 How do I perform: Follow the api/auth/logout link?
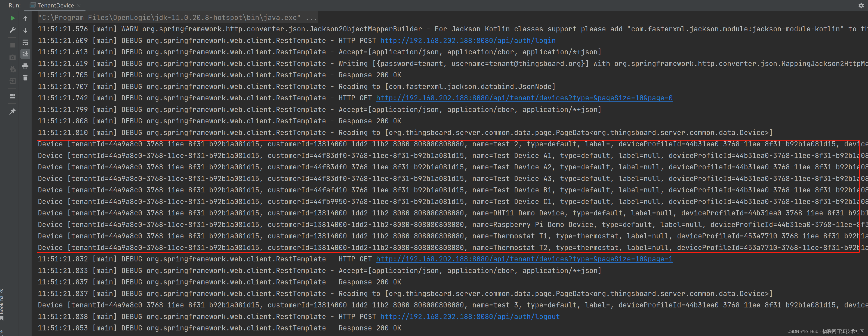pyautogui.click(x=470, y=316)
